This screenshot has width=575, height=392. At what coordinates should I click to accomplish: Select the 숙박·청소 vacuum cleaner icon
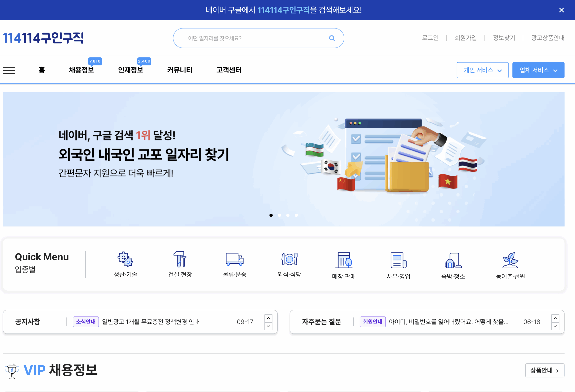point(453,260)
